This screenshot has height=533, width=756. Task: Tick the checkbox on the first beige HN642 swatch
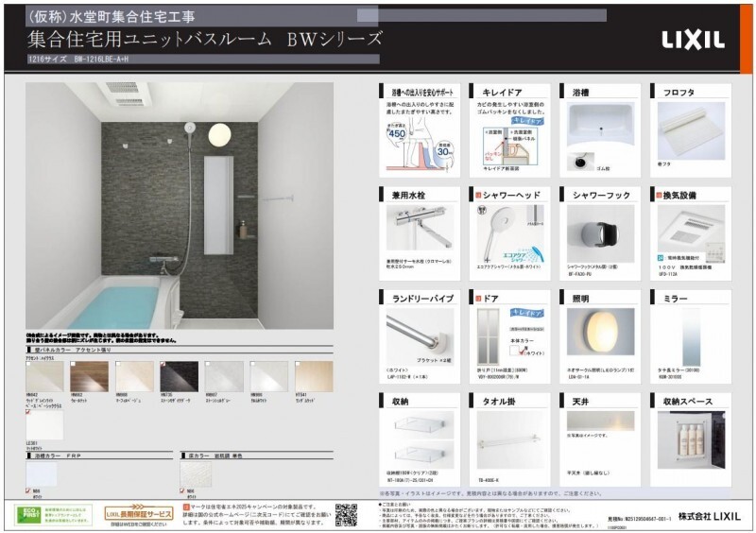28,364
